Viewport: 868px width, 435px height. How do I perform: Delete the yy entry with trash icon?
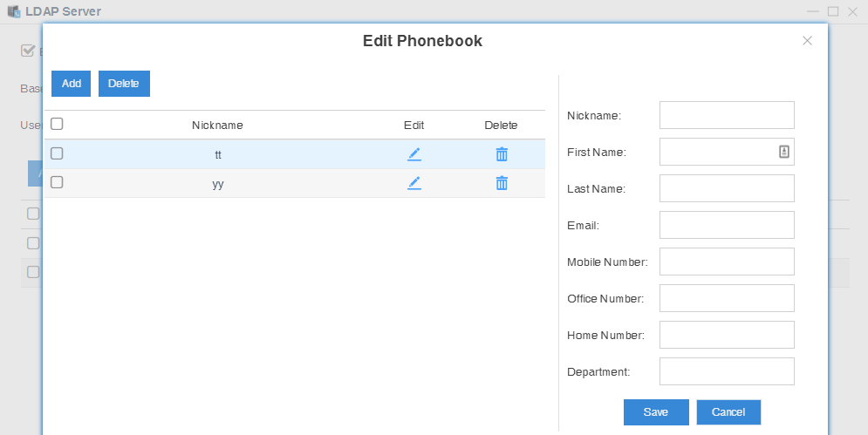pyautogui.click(x=502, y=183)
